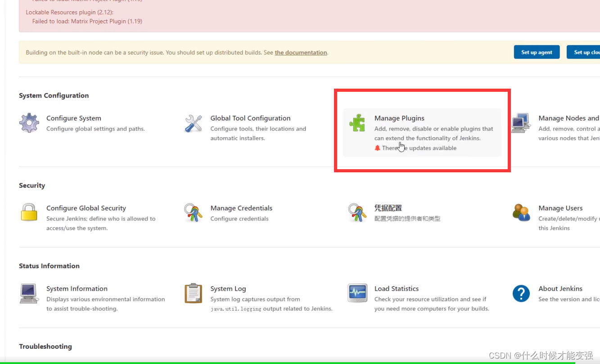Click the 凭据配置 keys icon

point(357,213)
